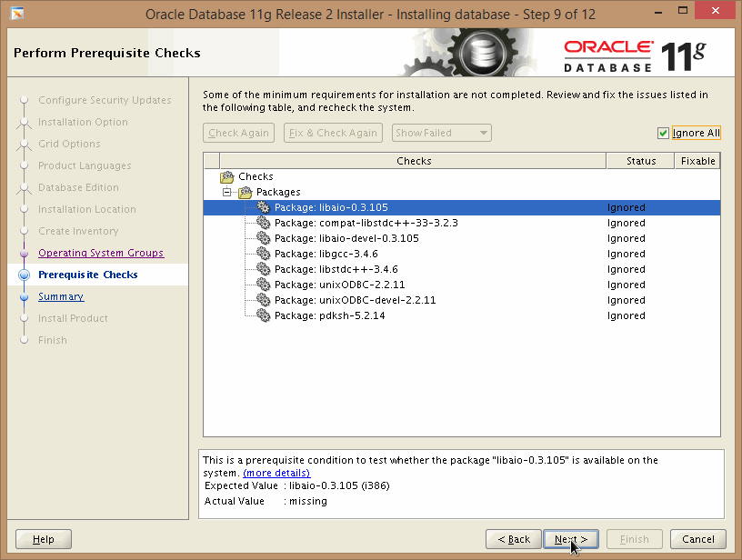The height and width of the screenshot is (560, 742).
Task: Click gear icon for libaio-devel-0.3.105 package
Action: [x=264, y=238]
